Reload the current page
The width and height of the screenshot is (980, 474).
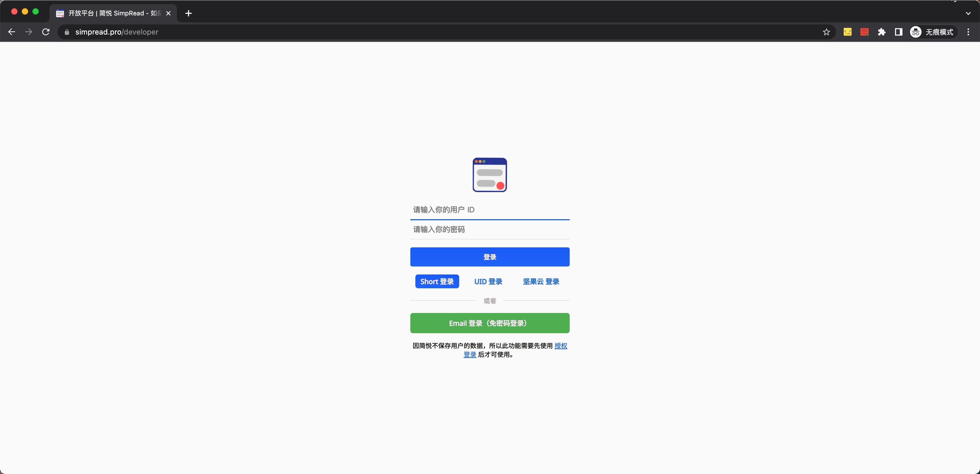46,32
